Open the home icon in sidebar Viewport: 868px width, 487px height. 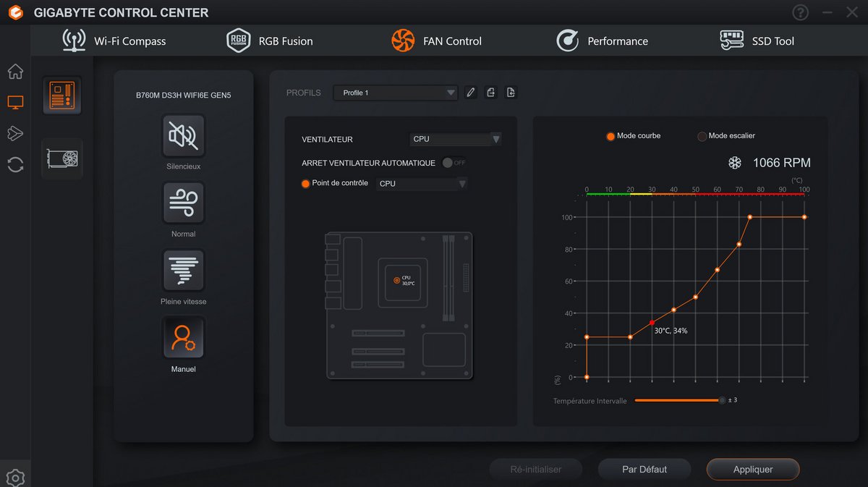coord(15,72)
